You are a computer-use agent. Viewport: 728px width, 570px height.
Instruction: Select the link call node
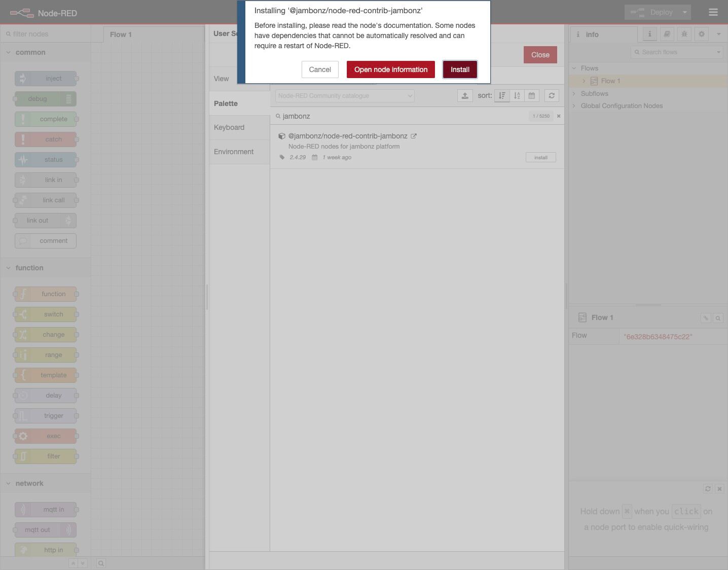(x=46, y=200)
